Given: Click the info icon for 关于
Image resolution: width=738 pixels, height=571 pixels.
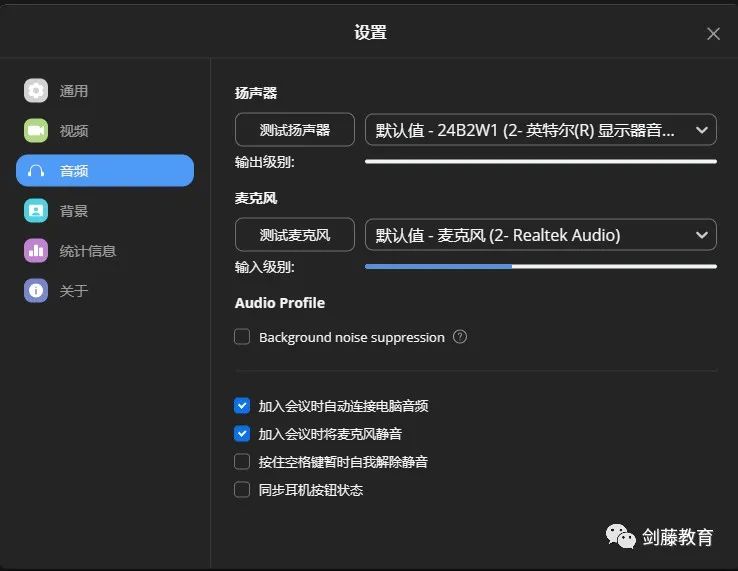Looking at the screenshot, I should [x=36, y=290].
